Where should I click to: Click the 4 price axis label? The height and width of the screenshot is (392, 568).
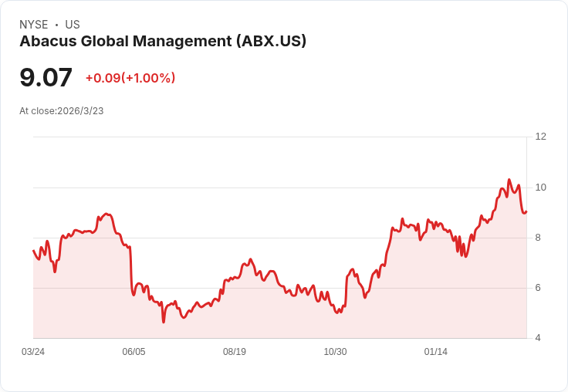538,338
